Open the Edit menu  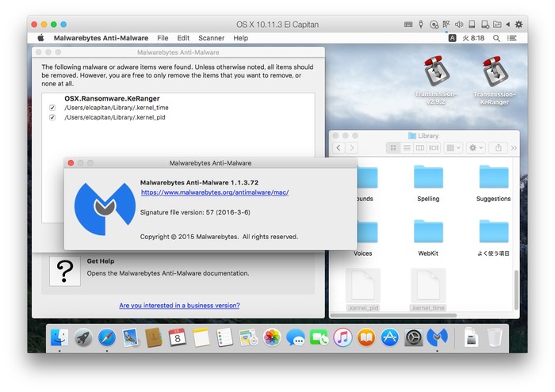pos(183,38)
